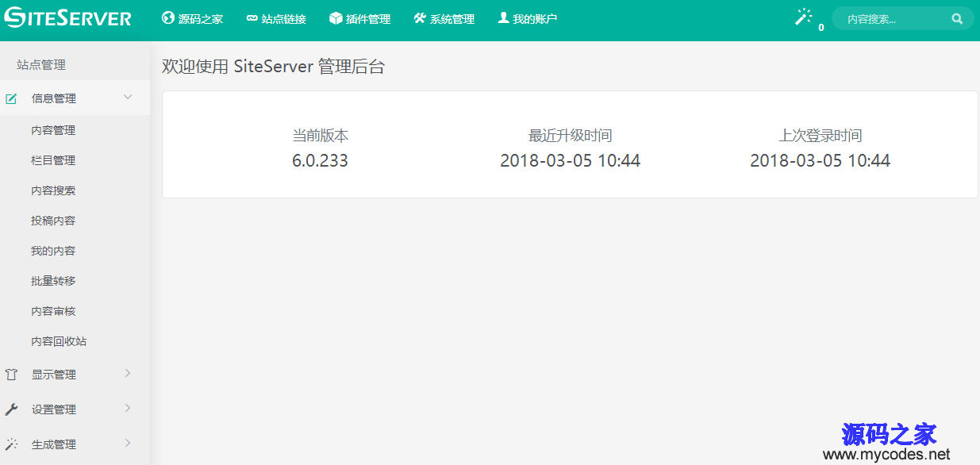The height and width of the screenshot is (465, 980).
Task: Click the version number 6.0.233
Action: pyautogui.click(x=321, y=160)
